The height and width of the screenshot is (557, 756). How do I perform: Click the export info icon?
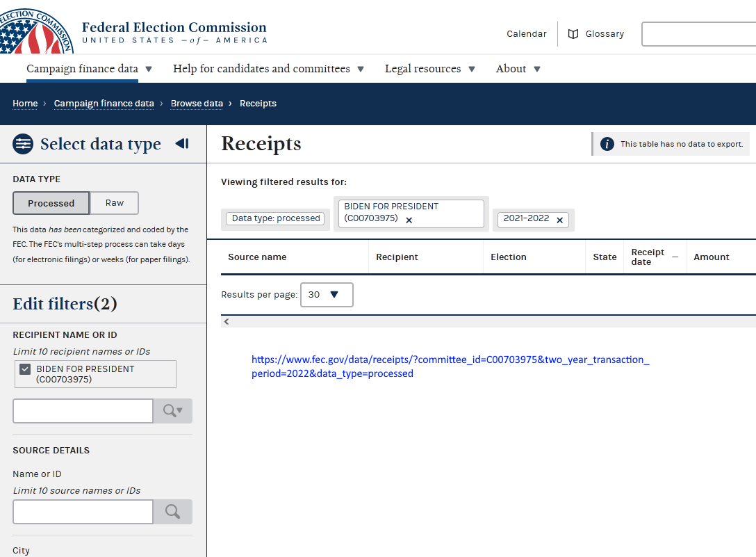(607, 144)
